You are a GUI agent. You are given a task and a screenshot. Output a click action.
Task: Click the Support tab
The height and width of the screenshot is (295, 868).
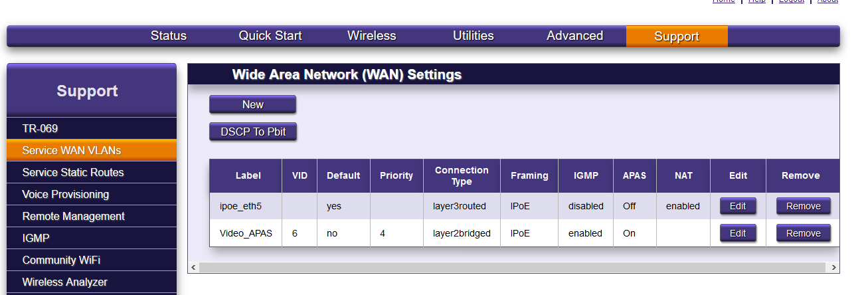pyautogui.click(x=676, y=37)
